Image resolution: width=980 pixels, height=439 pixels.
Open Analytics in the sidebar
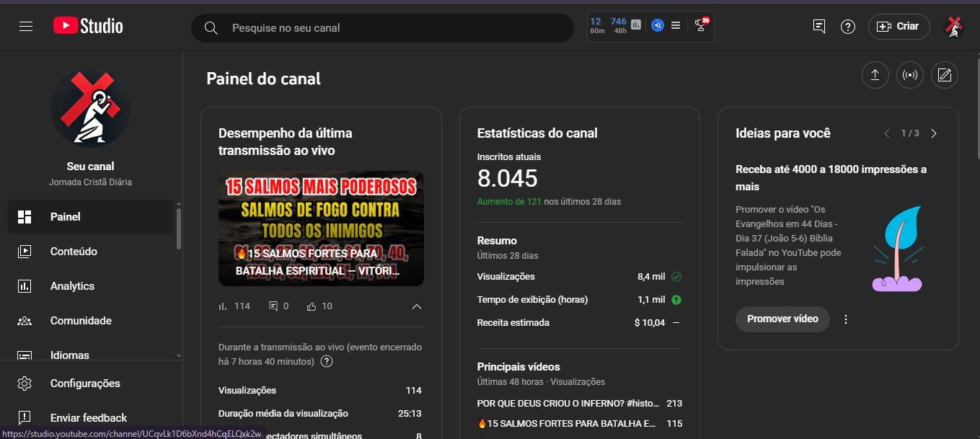(x=90, y=286)
